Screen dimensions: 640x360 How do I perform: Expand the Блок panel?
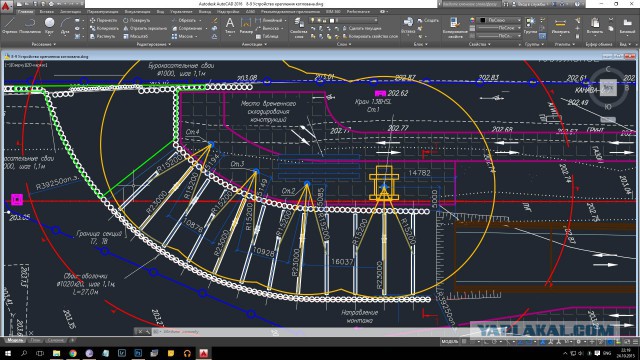420,44
